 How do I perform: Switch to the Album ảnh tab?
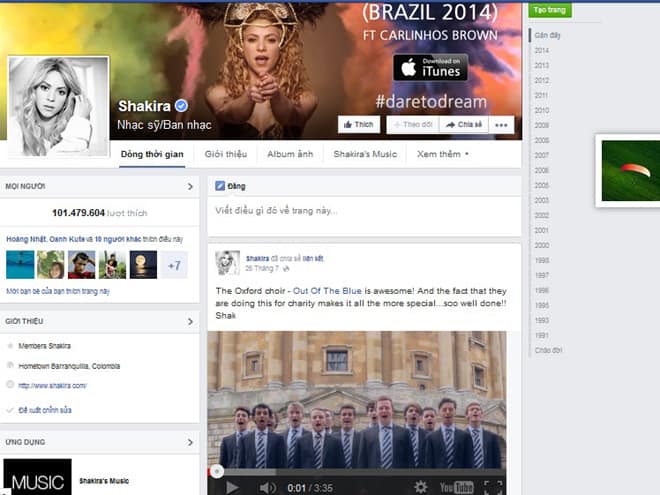click(x=289, y=154)
